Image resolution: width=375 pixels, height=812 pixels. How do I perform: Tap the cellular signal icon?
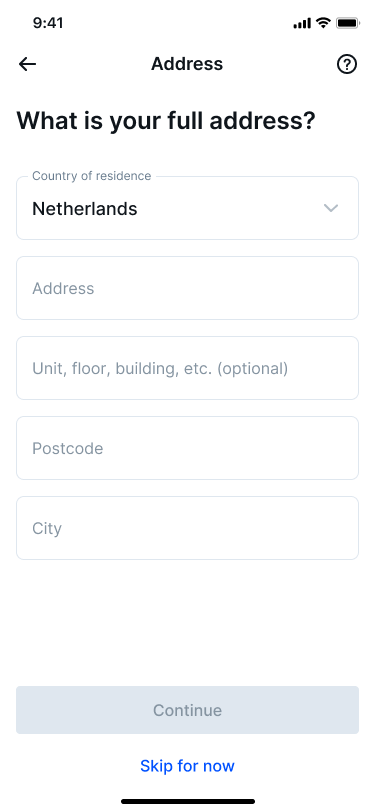302,23
